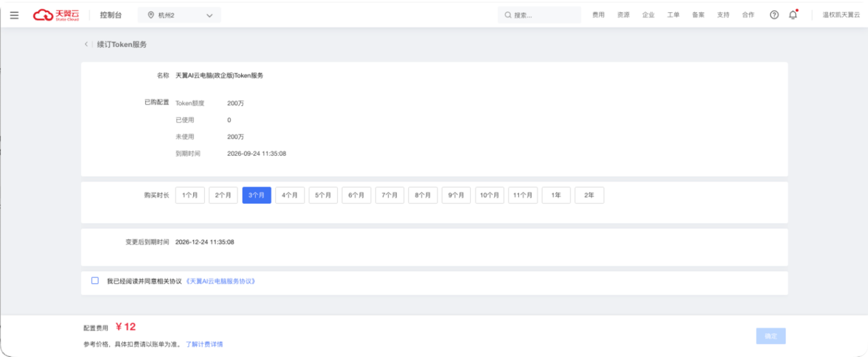868x357 pixels.
Task: Click the Token额度 label
Action: [190, 103]
